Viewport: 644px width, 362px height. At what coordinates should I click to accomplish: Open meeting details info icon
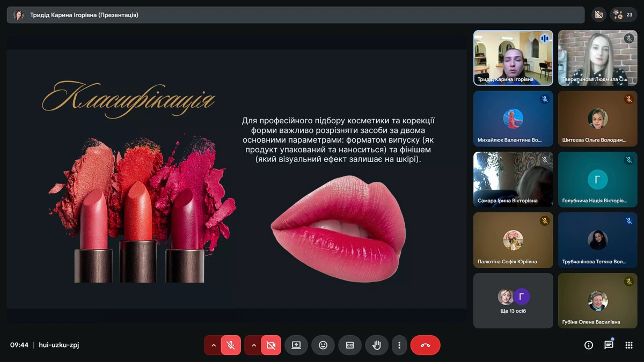click(589, 345)
